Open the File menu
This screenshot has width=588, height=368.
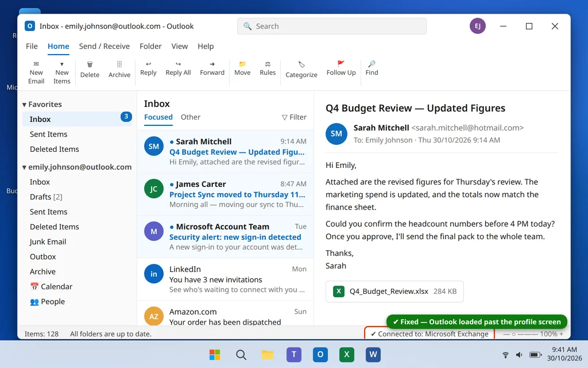coord(32,46)
